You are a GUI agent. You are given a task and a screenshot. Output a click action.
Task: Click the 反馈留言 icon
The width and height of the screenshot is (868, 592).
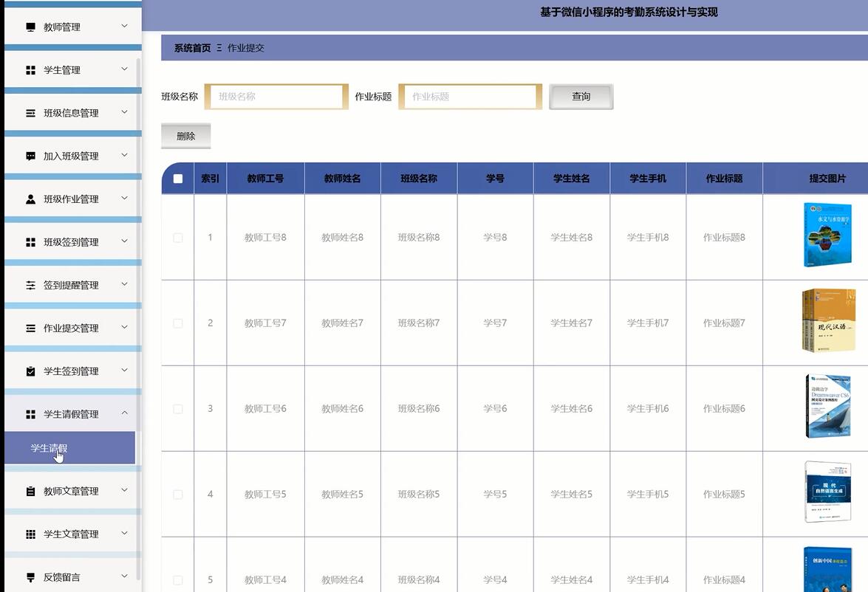click(30, 577)
